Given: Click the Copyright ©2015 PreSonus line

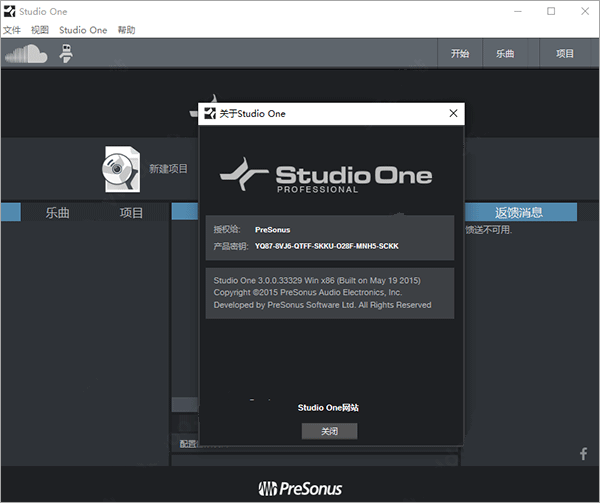Looking at the screenshot, I should [308, 293].
